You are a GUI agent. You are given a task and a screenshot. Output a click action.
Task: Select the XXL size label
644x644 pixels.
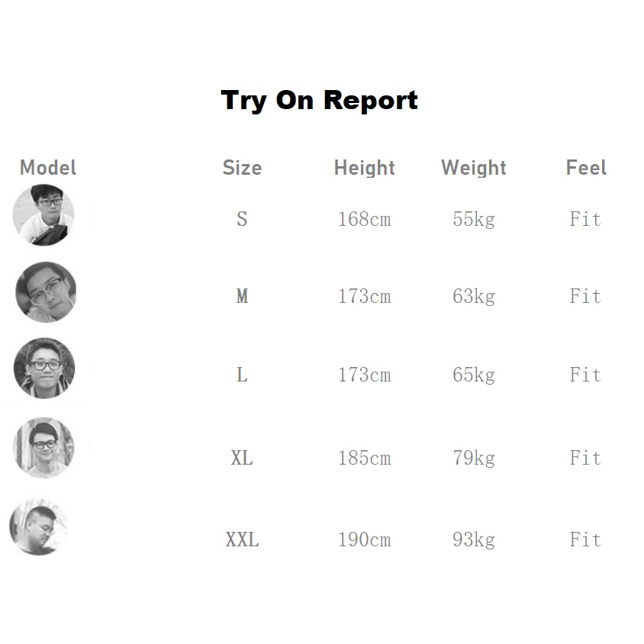point(242,540)
